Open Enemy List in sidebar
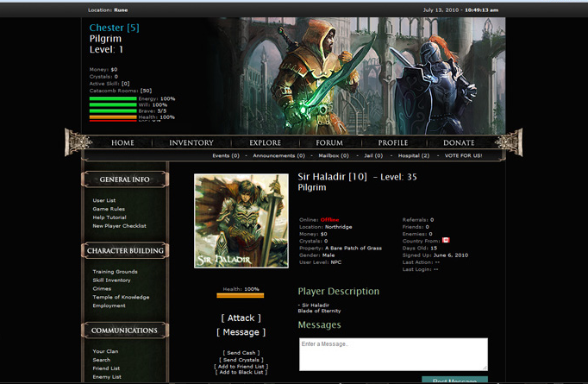Viewport: 588px width, 384px height. pos(107,377)
